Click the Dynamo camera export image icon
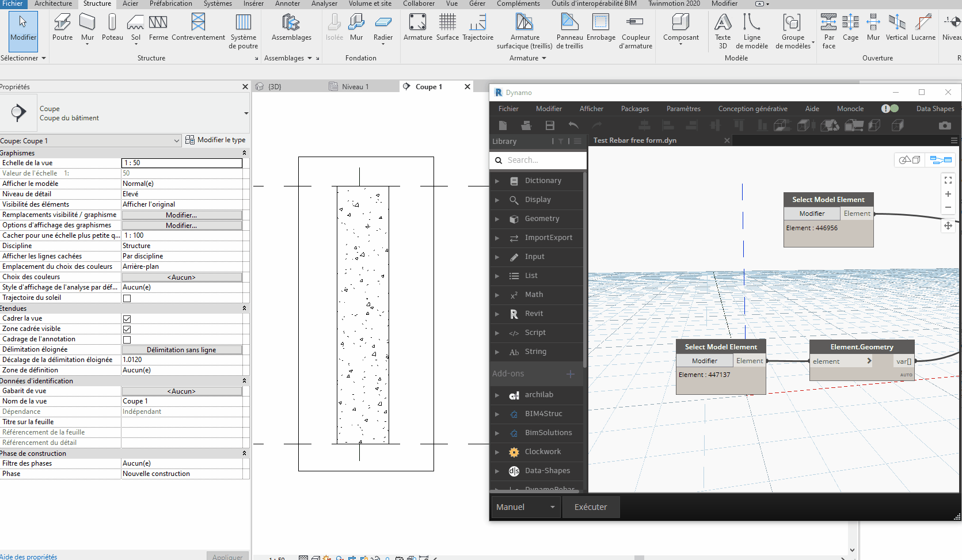The image size is (962, 560). (x=945, y=125)
